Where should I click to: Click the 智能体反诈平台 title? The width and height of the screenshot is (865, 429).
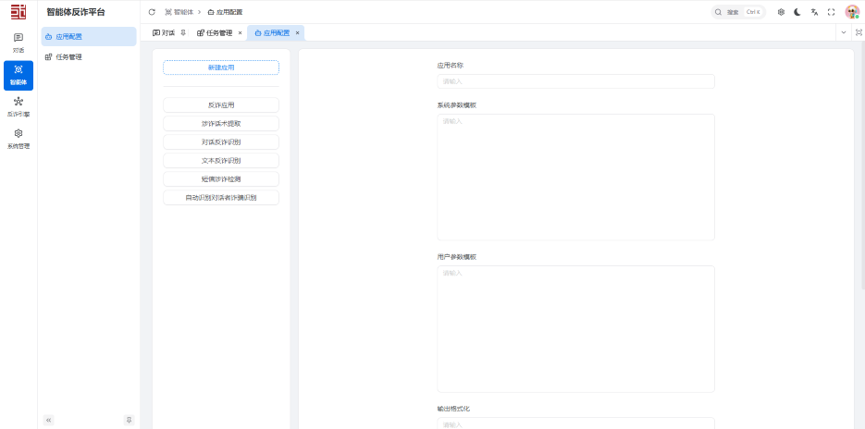(x=76, y=12)
